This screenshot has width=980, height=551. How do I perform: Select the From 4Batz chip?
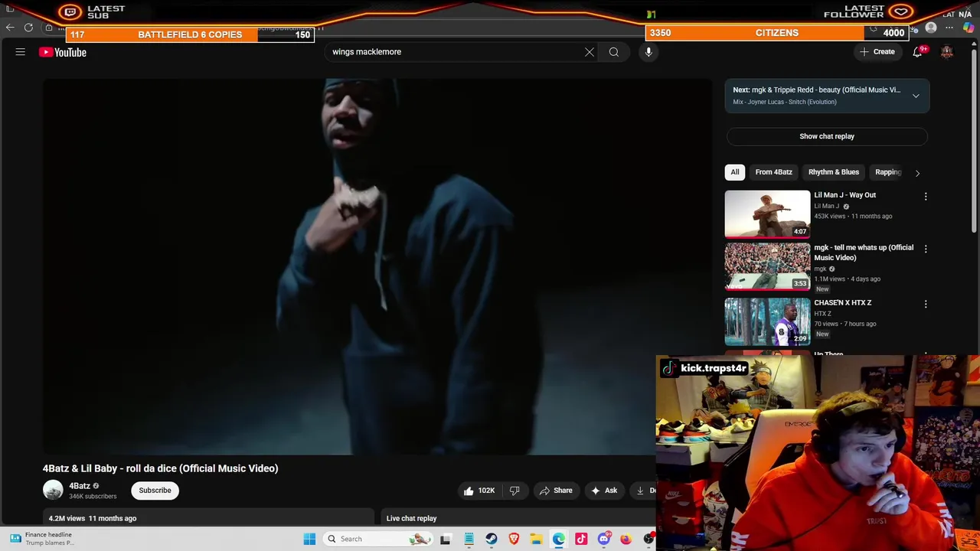click(x=774, y=172)
